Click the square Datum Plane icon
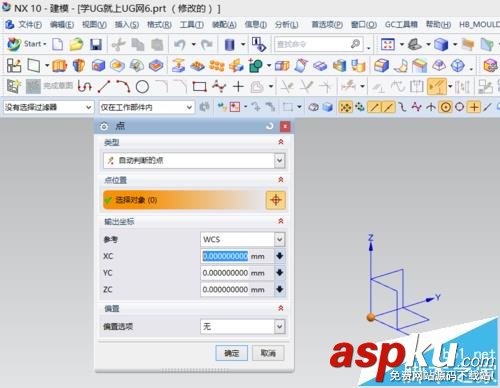Viewport: 500px width, 388px height. (x=34, y=65)
